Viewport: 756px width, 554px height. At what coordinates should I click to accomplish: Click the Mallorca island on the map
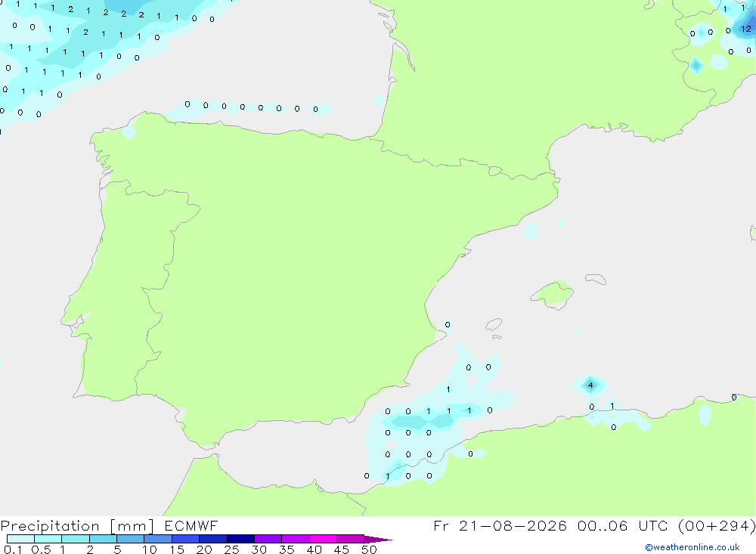(x=553, y=294)
